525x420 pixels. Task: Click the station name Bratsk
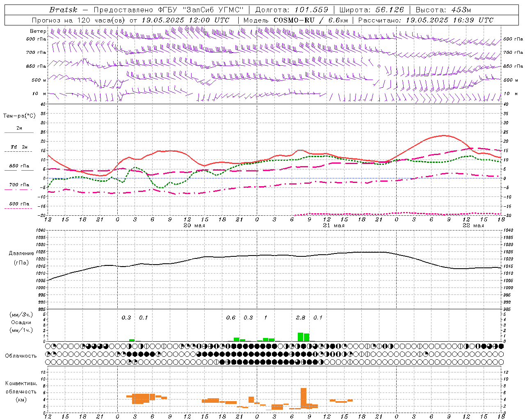pos(63,10)
